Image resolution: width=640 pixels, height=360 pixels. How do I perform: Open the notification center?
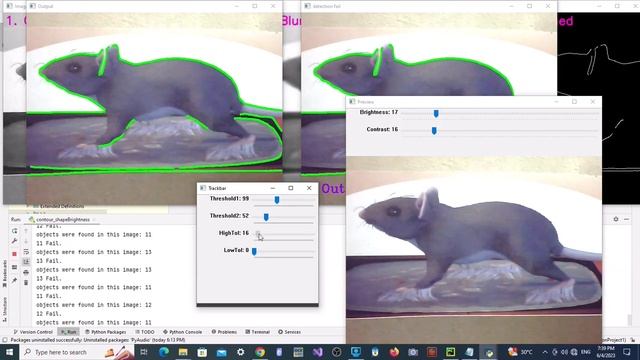[x=627, y=352]
